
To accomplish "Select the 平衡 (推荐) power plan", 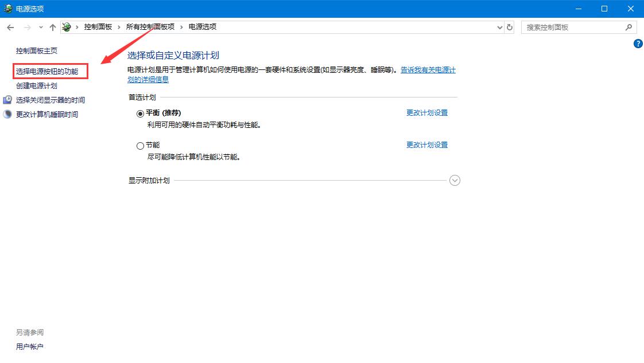I will coord(140,114).
